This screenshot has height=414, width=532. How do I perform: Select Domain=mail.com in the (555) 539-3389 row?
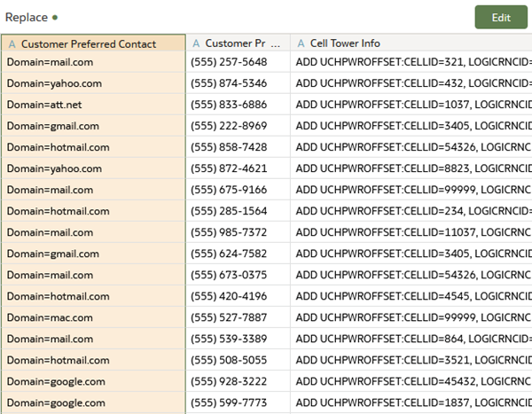[x=93, y=339]
